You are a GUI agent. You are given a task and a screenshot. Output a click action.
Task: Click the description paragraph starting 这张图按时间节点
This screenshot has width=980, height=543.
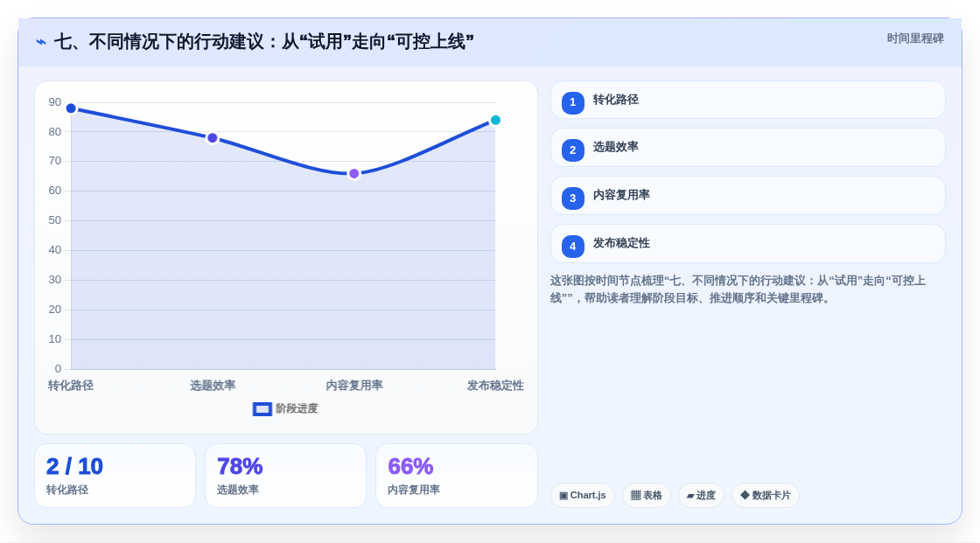coord(738,289)
